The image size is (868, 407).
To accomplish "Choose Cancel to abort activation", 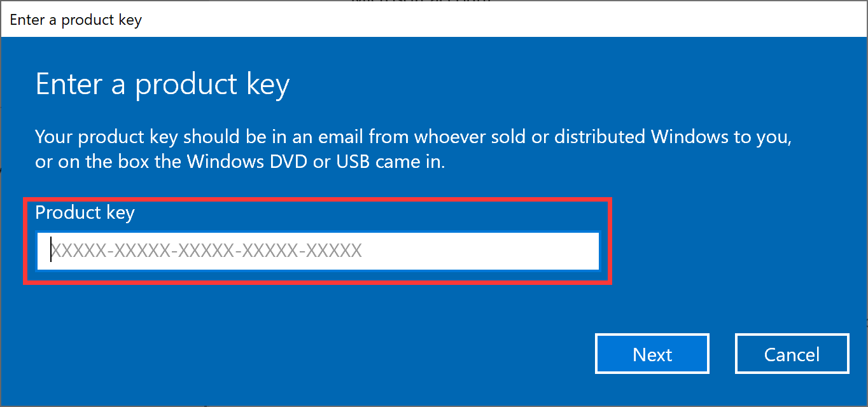I will click(x=792, y=354).
